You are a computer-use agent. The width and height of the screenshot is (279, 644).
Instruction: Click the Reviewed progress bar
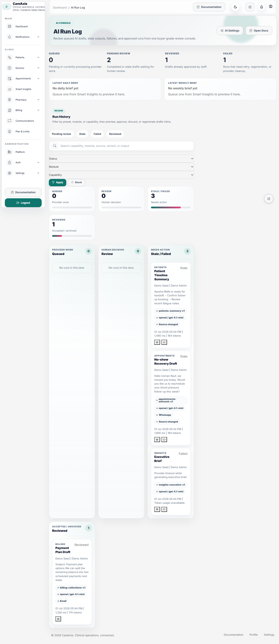pyautogui.click(x=72, y=236)
